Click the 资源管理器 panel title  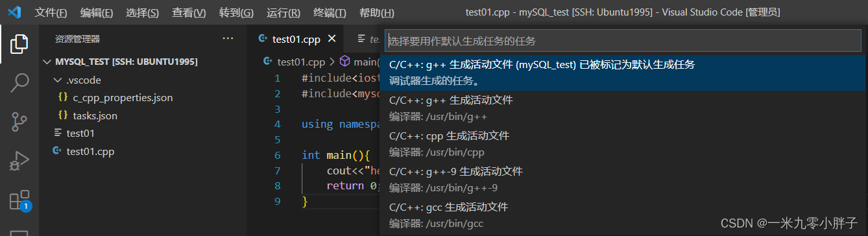tap(77, 39)
